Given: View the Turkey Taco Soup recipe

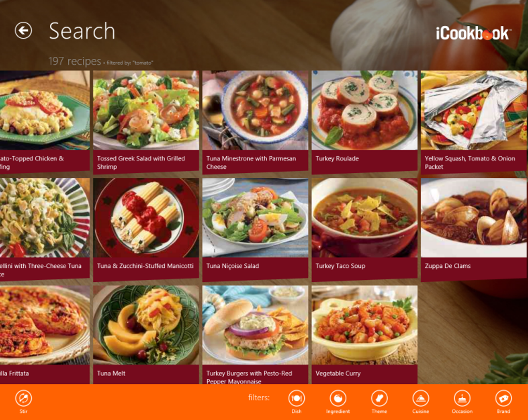Looking at the screenshot, I should [x=364, y=230].
